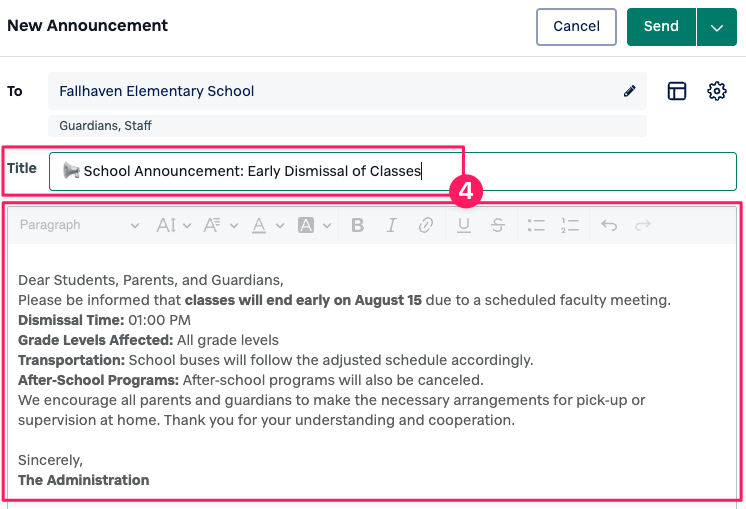Undo the last edit
The height and width of the screenshot is (509, 746).
coord(609,225)
